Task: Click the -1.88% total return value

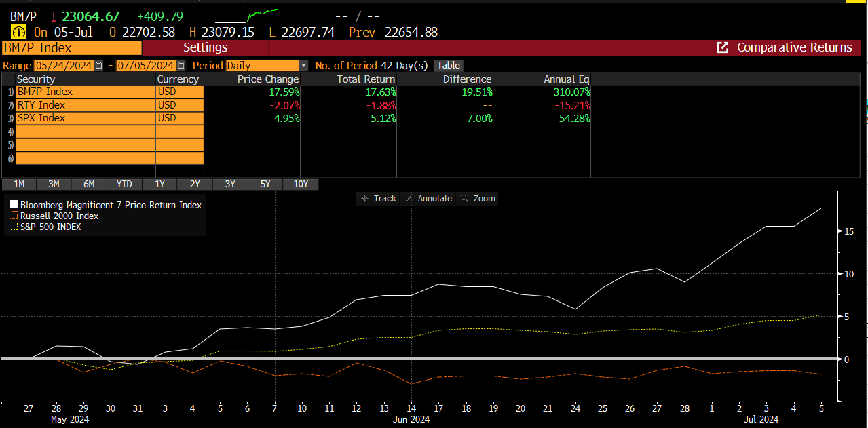Action: pos(381,105)
